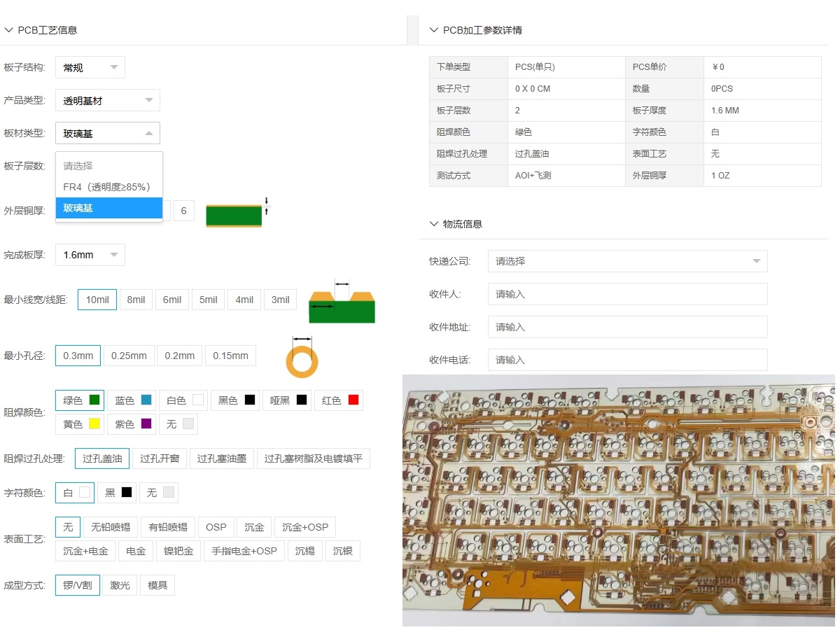Choose 沉金 surface finish

tap(253, 526)
